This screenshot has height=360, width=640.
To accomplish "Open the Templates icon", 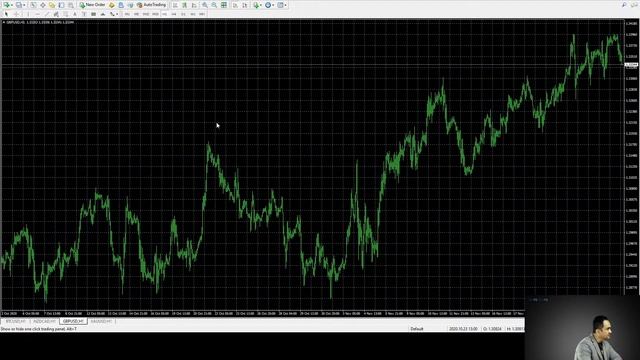I will click(280, 5).
